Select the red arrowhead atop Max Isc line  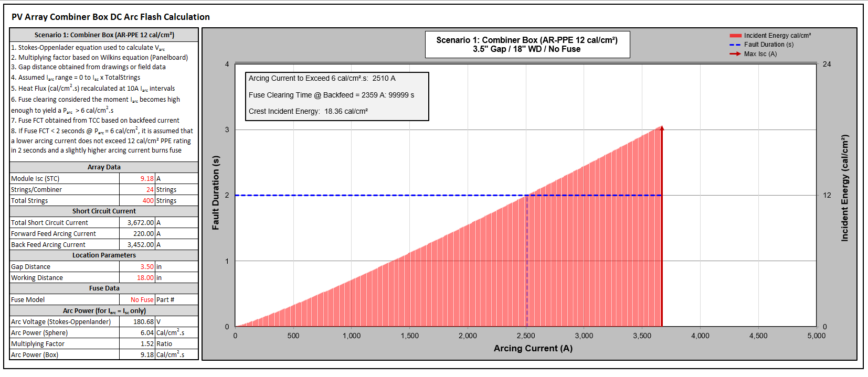point(662,128)
